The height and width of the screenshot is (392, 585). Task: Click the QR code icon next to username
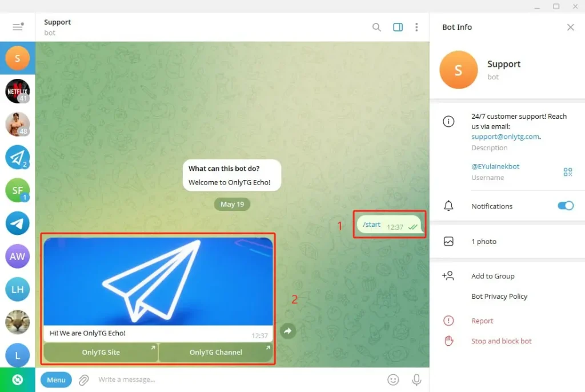pos(568,171)
